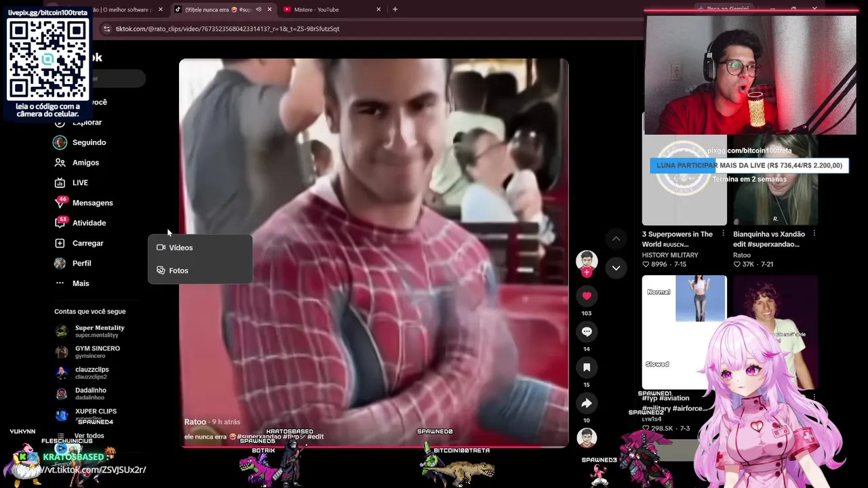
Task: Select the TikTok ele nunca erra tab
Action: coord(219,9)
